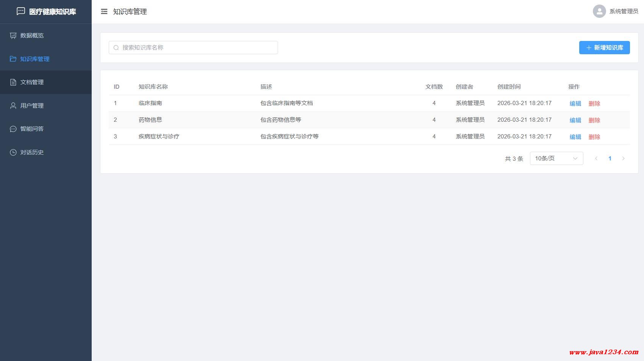Click the chat logo beside 医疗健康知识库

[x=21, y=11]
